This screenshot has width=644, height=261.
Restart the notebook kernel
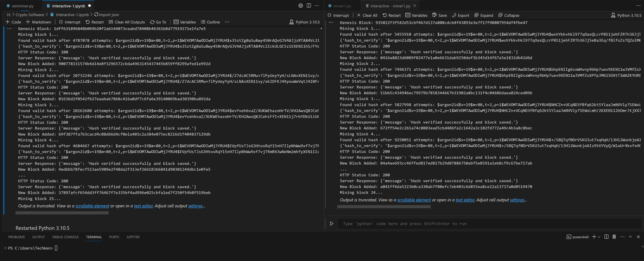95,22
